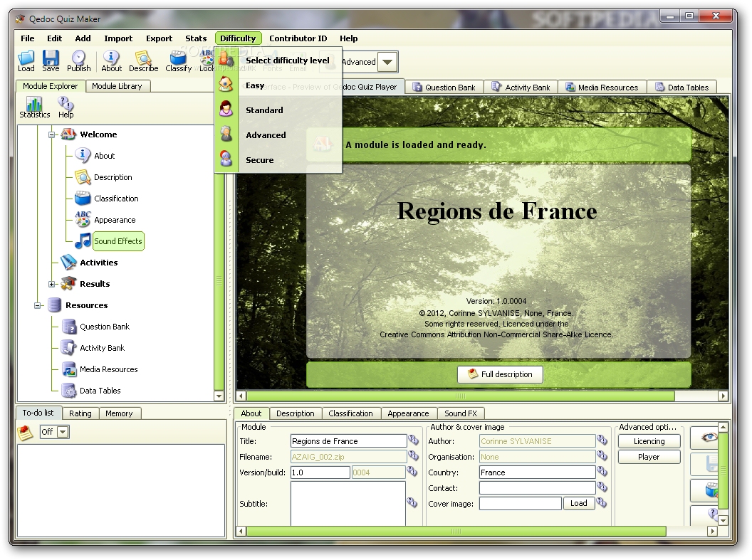Open the bottom Classification tab
The image size is (752, 560).
click(x=350, y=413)
